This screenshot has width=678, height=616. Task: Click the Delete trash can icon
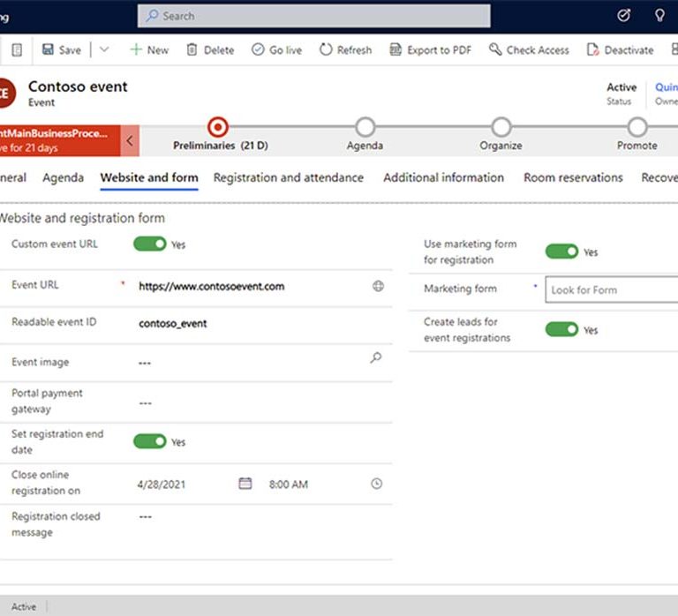[x=192, y=49]
